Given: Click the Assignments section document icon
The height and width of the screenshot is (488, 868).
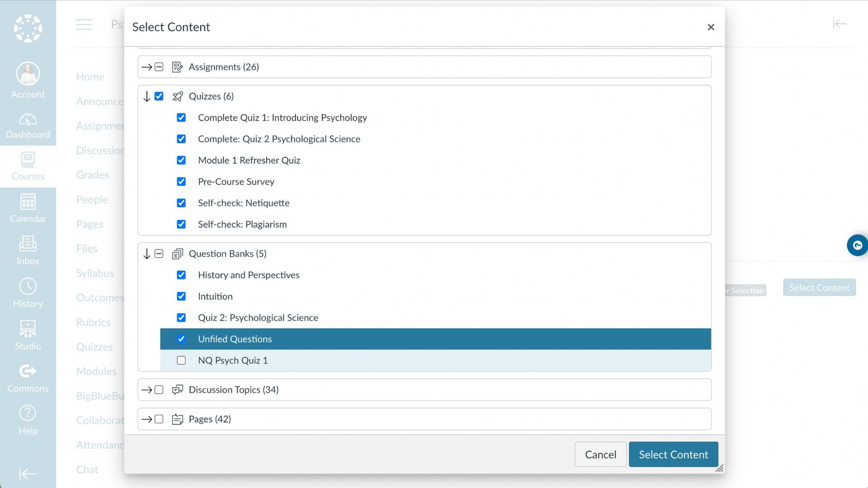Looking at the screenshot, I should click(176, 67).
